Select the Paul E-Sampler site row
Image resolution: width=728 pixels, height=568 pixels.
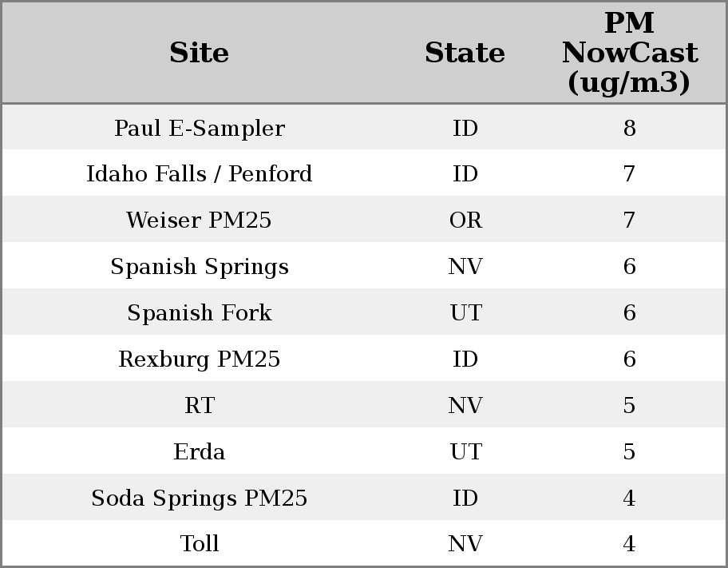point(200,129)
